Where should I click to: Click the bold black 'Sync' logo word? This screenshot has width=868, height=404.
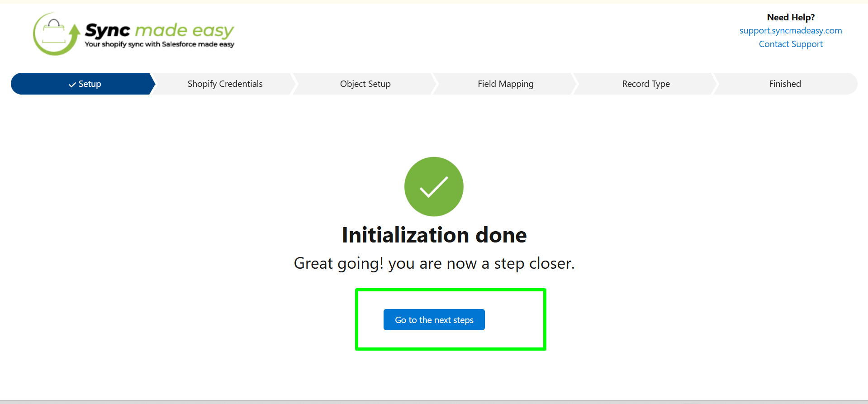(108, 30)
